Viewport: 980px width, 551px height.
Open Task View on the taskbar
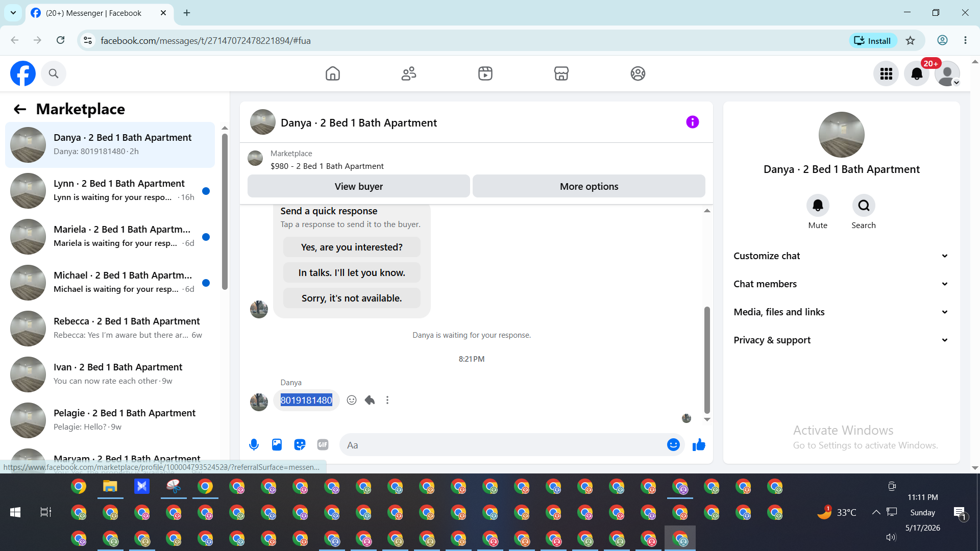coord(46,512)
